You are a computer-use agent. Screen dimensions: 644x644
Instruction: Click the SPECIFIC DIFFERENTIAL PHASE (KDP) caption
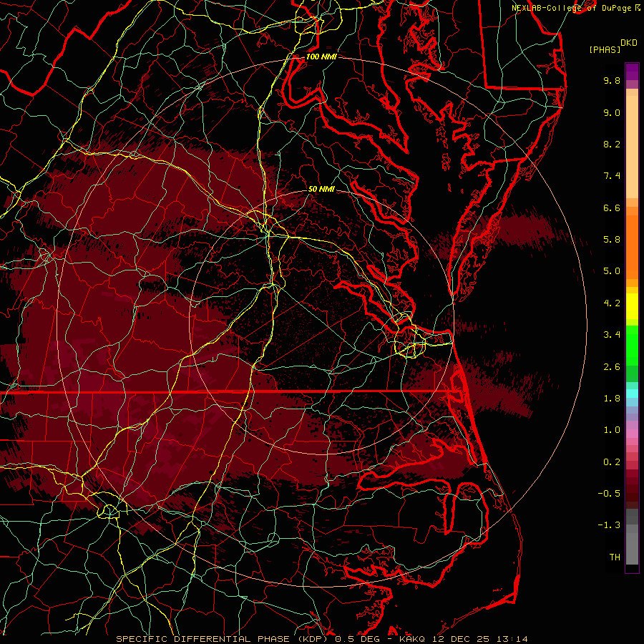coord(223,639)
